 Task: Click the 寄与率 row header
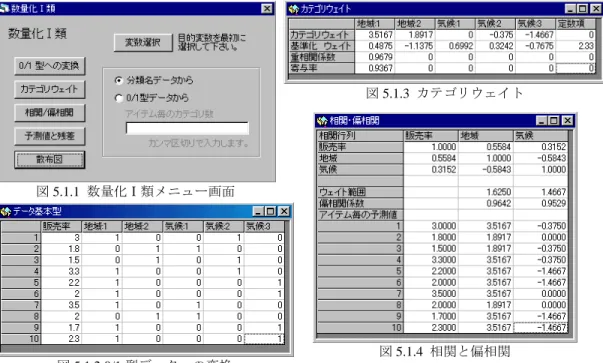pos(321,68)
